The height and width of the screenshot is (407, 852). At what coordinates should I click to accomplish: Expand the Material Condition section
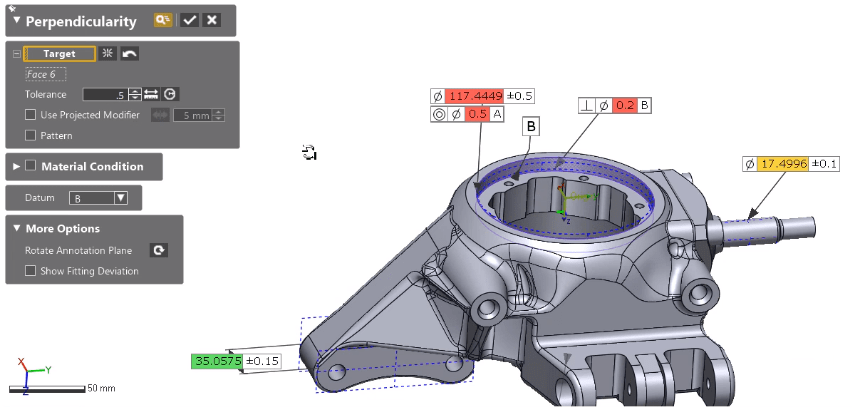coord(16,166)
